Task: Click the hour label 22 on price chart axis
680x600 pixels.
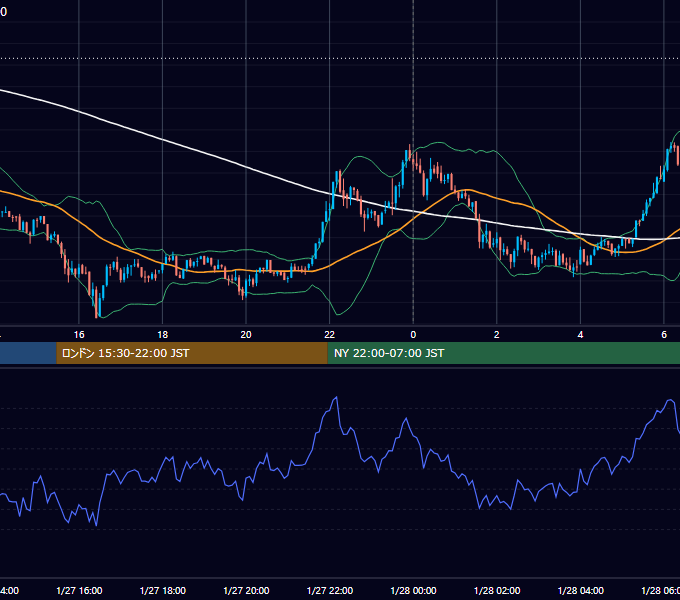Action: coord(330,335)
